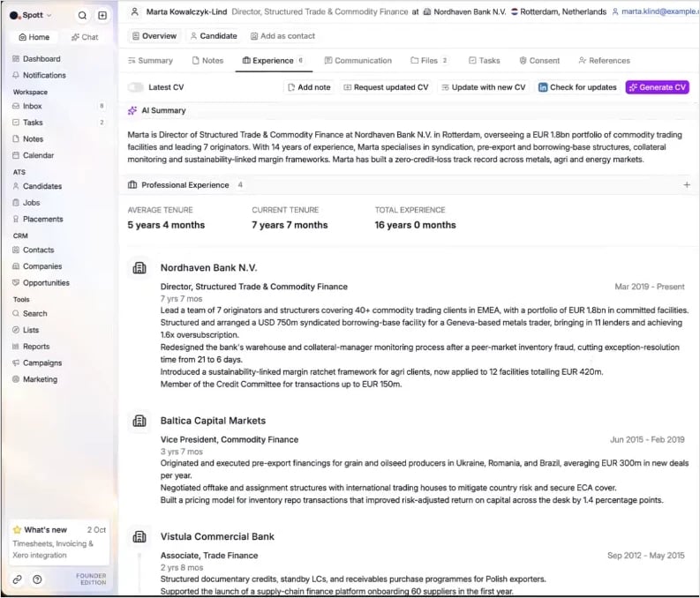
Task: Open the Calendar
Action: (33, 155)
